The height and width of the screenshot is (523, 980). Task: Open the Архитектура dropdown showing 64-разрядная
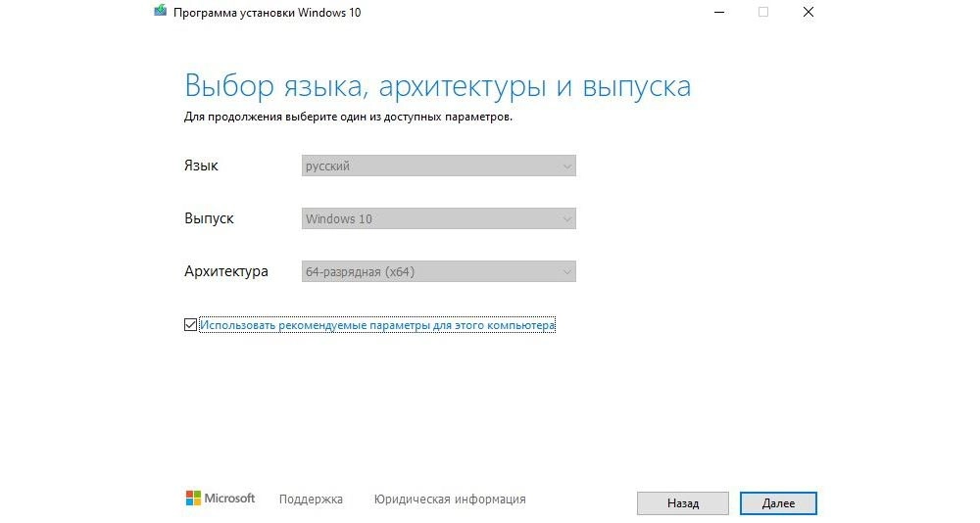point(439,272)
